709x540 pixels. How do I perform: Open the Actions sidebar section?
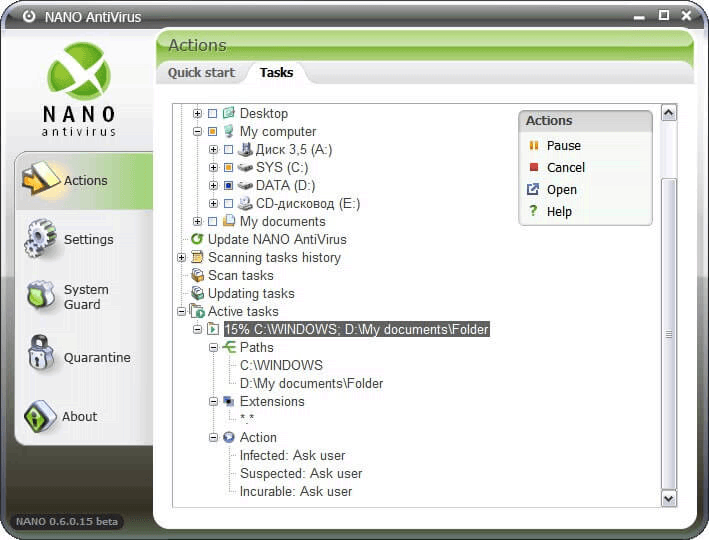pos(84,181)
